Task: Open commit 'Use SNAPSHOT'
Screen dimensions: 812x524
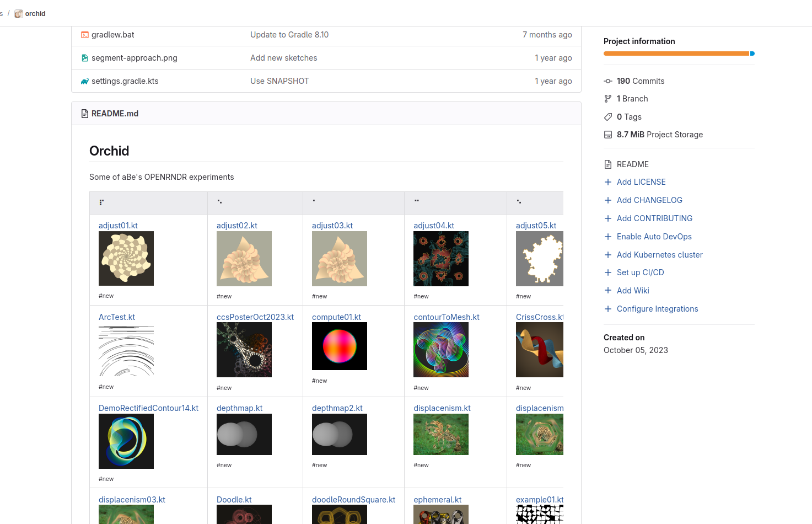Action: pos(279,81)
